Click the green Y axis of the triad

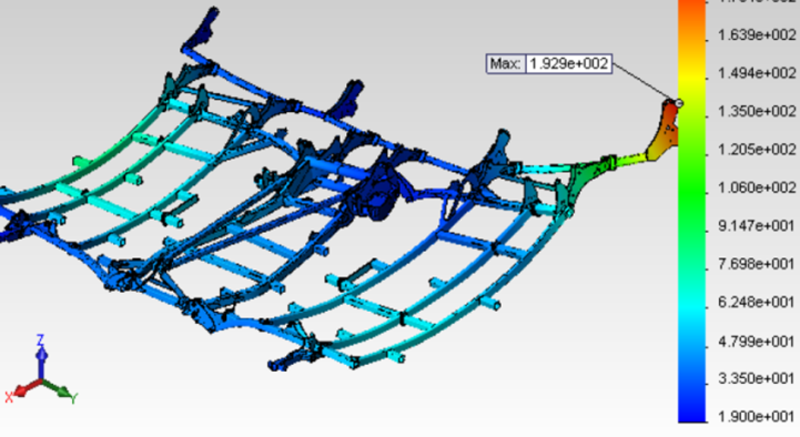pos(57,391)
